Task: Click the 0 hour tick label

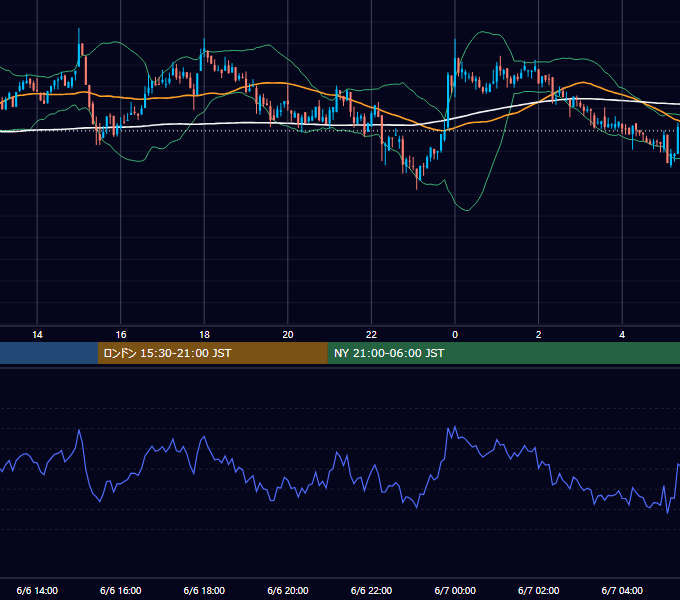Action: click(x=455, y=335)
